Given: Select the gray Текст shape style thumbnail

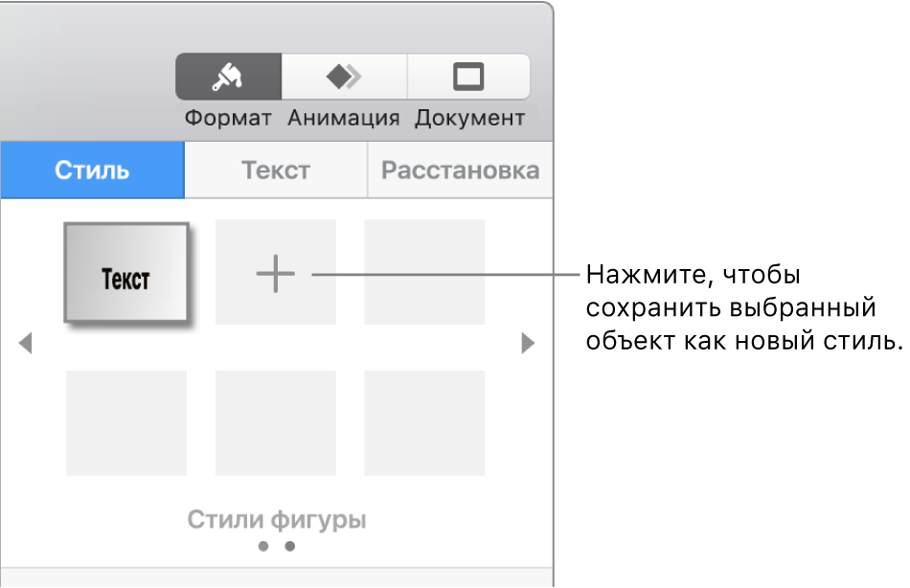Looking at the screenshot, I should 126,272.
